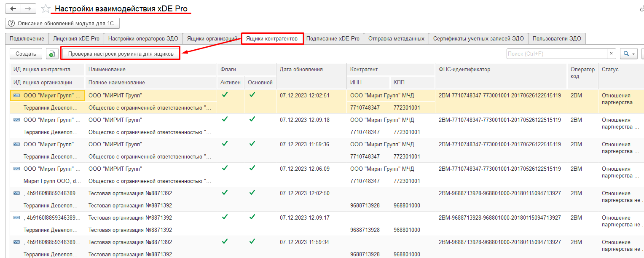
Task: Open the Настройки операторов ЭДО tab
Action: (x=143, y=38)
